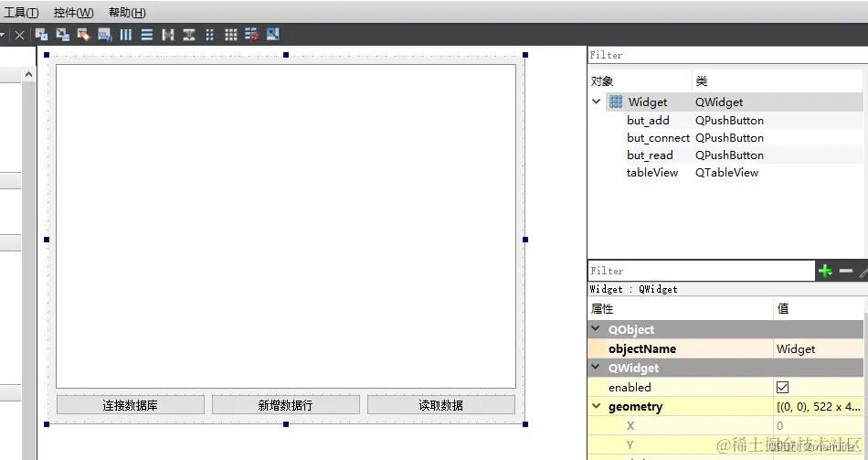Click the left panel scroll-up arrow

click(x=29, y=74)
